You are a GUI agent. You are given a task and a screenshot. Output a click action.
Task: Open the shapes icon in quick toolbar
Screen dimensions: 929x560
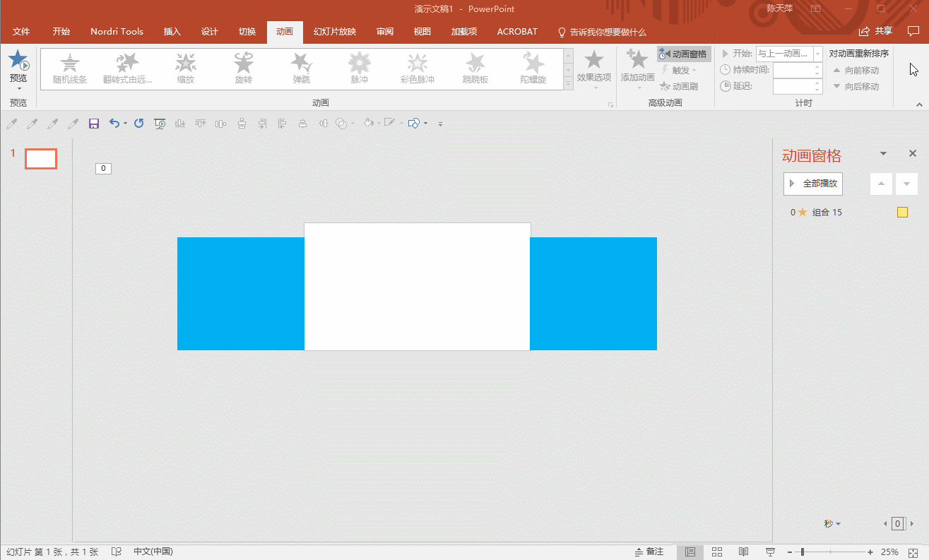point(415,124)
